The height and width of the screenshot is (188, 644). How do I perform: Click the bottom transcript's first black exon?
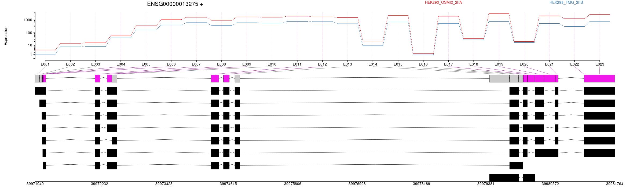click(x=504, y=178)
